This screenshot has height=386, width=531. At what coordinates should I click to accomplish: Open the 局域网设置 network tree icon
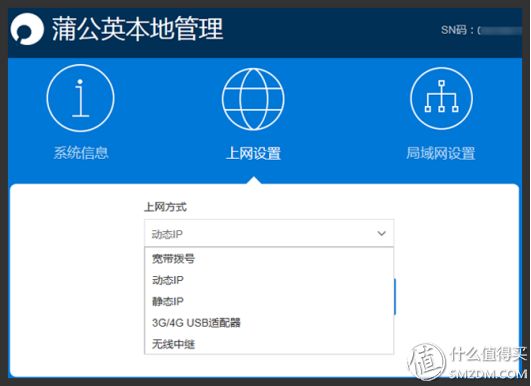coord(441,98)
